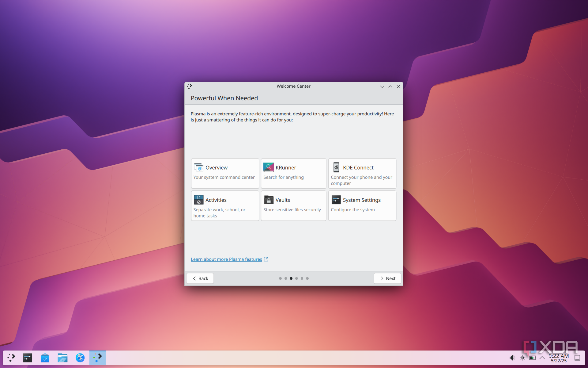The width and height of the screenshot is (588, 368).
Task: Open System Settings from taskbar
Action: coord(28,358)
